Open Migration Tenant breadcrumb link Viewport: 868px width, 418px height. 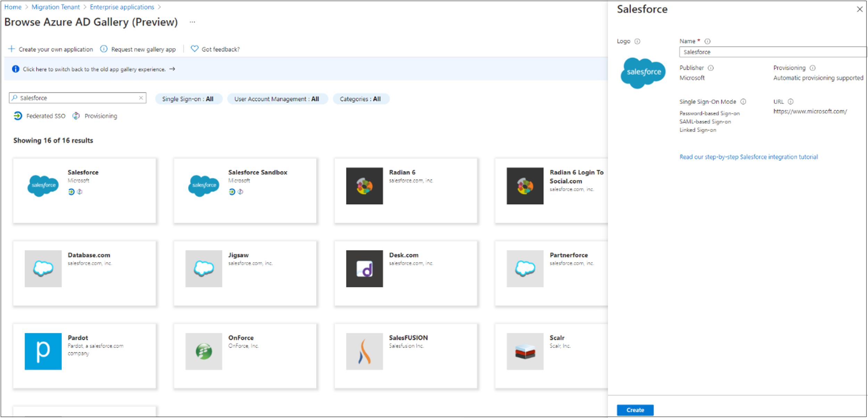[56, 7]
